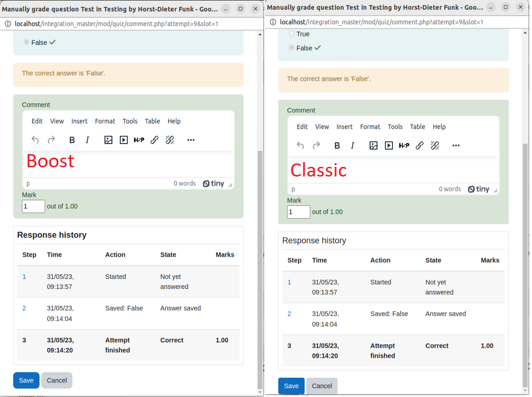Click link icon in Classic window editor
The width and height of the screenshot is (532, 397).
[x=420, y=146]
